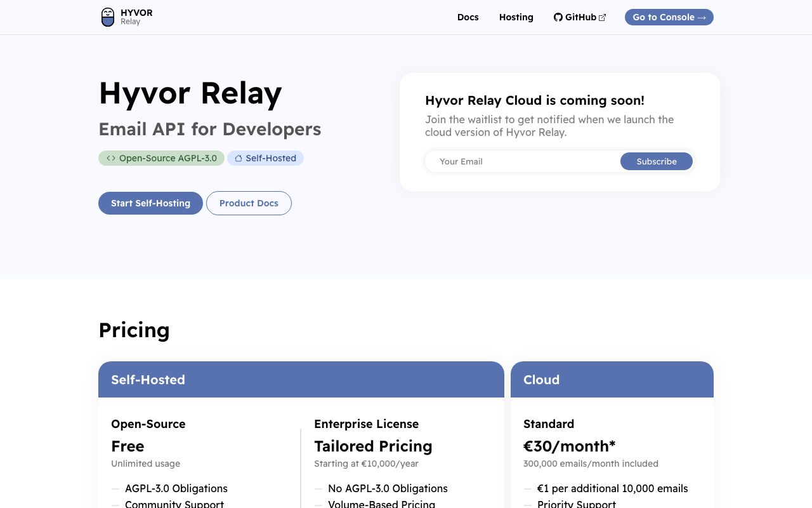Click the Enterprise License plan title
This screenshot has width=812, height=508.
(367, 424)
